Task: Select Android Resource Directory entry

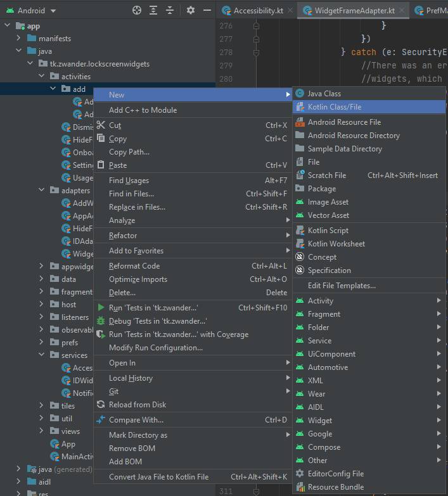Action: point(369,136)
